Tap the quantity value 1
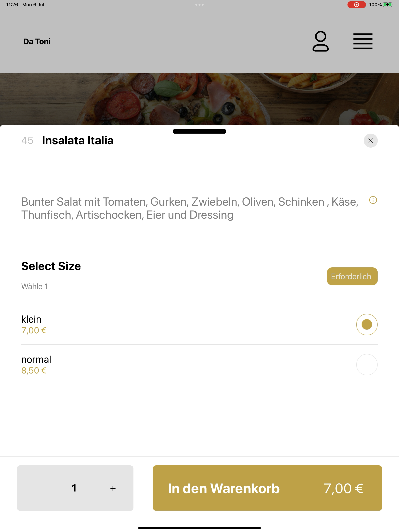Image resolution: width=399 pixels, height=532 pixels. pyautogui.click(x=74, y=488)
